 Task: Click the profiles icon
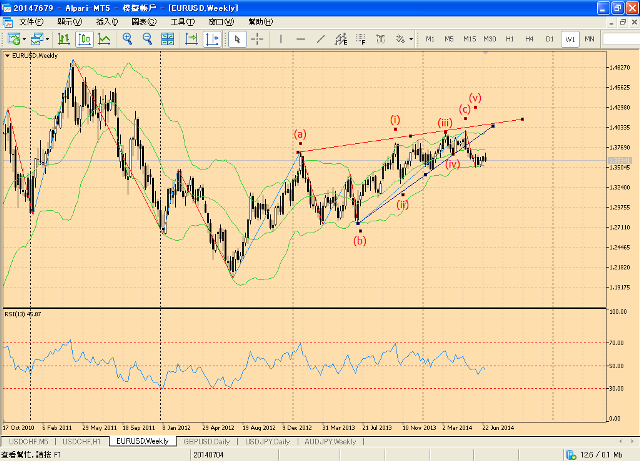click(37, 39)
